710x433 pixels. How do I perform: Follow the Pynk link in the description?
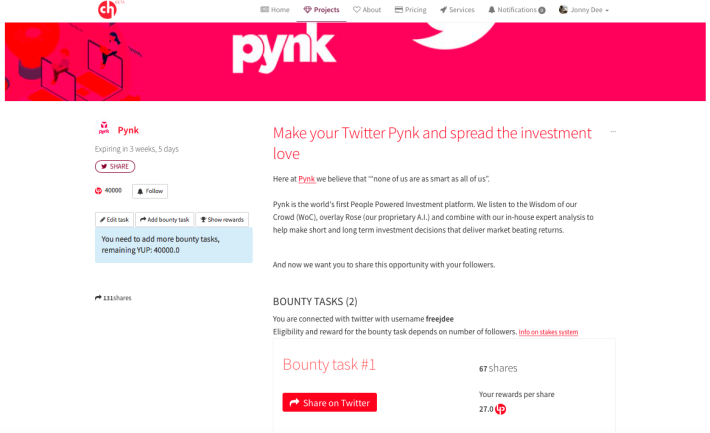(307, 179)
